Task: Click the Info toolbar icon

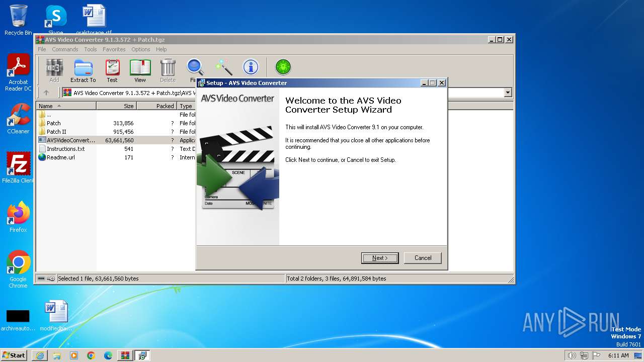Action: [251, 67]
